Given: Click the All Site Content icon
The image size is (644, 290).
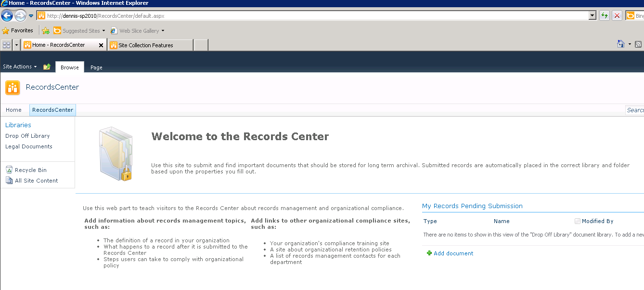Looking at the screenshot, I should point(9,180).
